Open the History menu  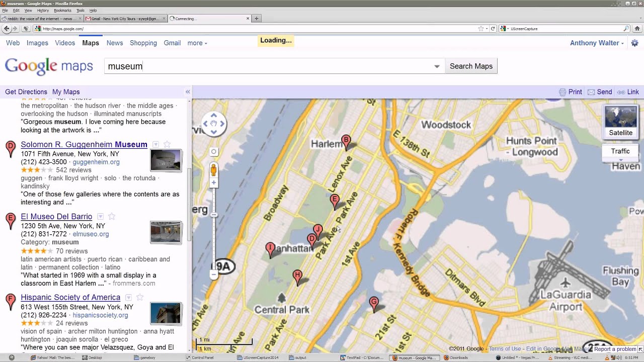(43, 11)
